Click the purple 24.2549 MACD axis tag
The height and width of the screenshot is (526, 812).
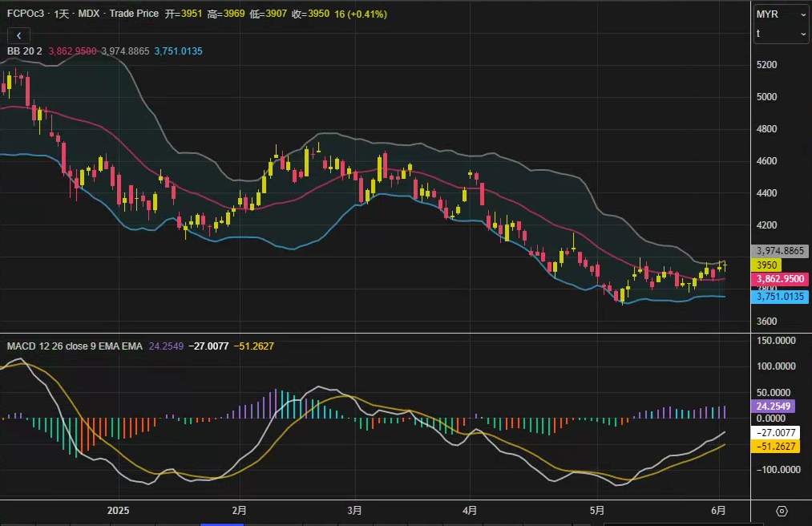coord(773,407)
